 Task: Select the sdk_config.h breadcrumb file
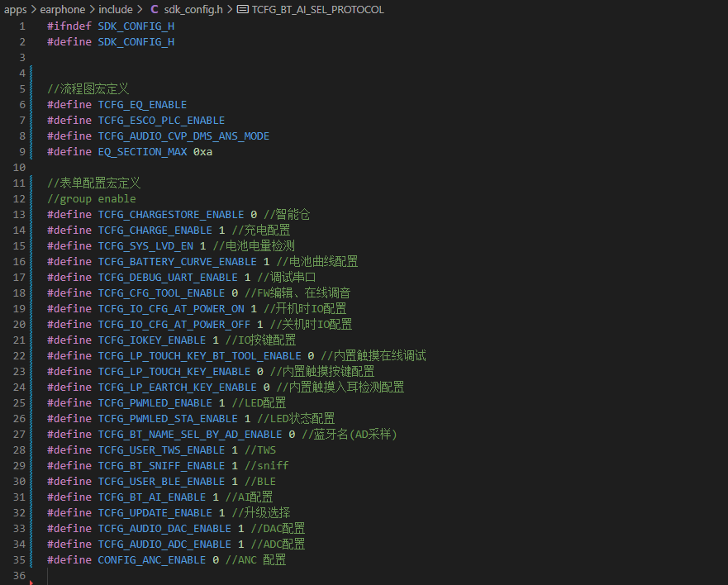click(x=193, y=9)
